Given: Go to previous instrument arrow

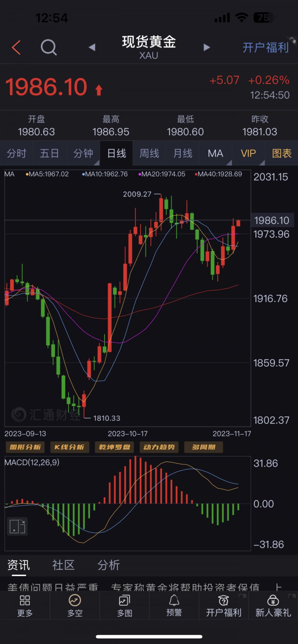Looking at the screenshot, I should tap(92, 47).
